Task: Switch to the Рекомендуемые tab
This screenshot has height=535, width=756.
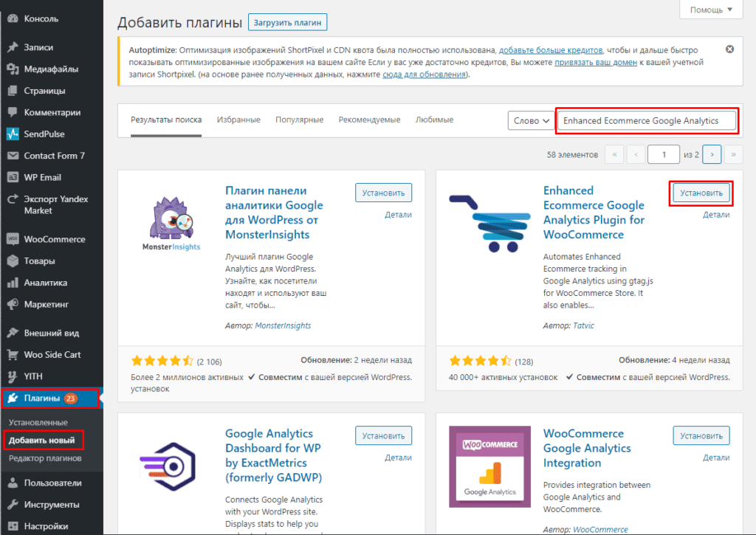Action: [369, 120]
